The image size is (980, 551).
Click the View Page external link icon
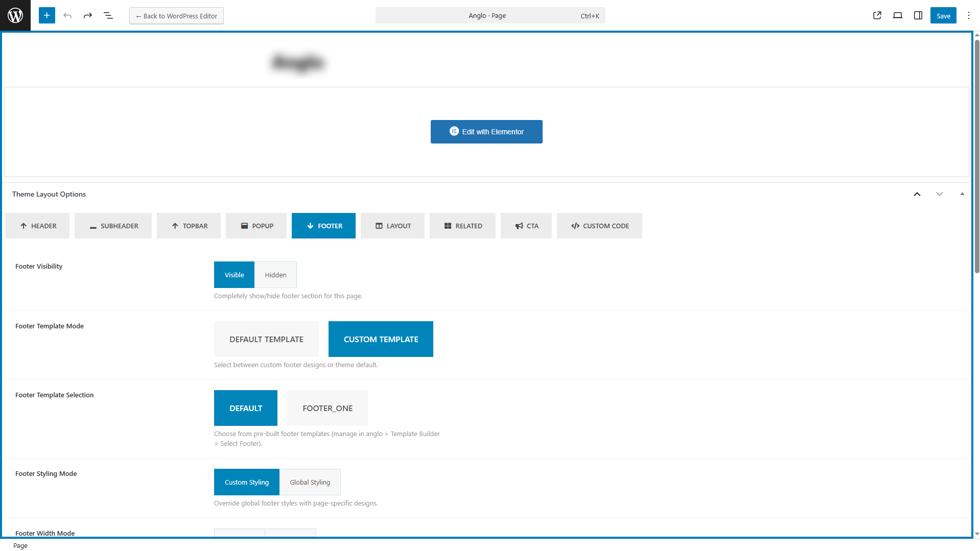point(877,15)
